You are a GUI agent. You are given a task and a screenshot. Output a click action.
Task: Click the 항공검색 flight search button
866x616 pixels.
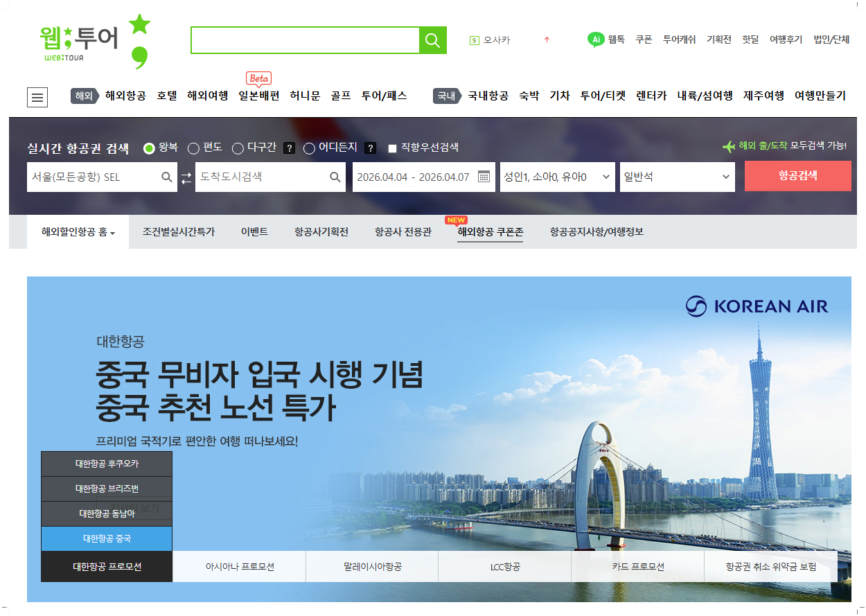[797, 176]
